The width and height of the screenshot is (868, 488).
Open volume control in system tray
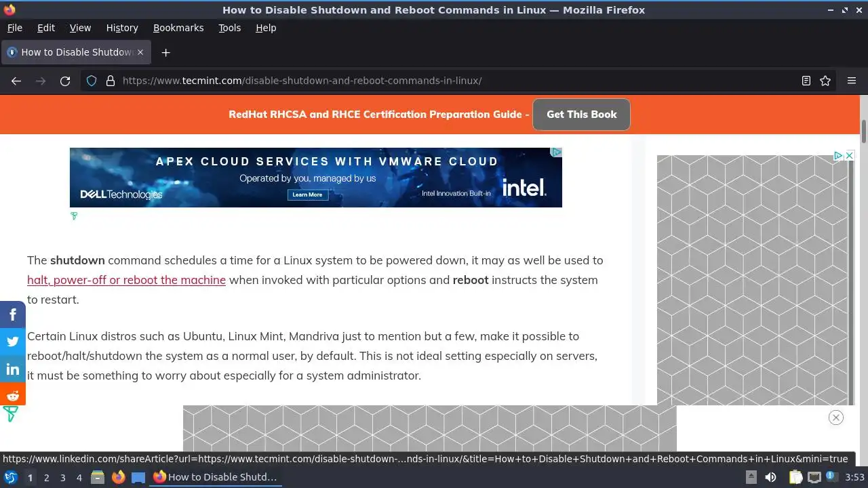pyautogui.click(x=770, y=477)
